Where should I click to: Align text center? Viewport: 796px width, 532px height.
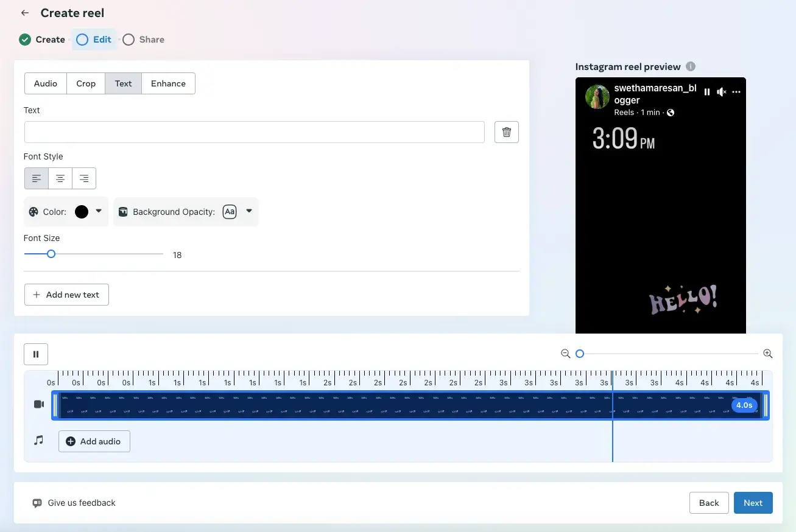(x=60, y=178)
